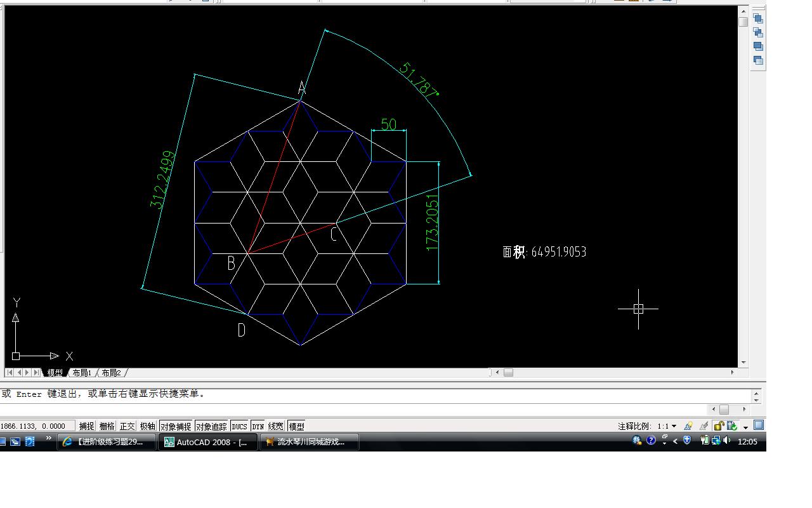
Task: Click the toolbar/window lock padlock icon
Action: pos(718,426)
